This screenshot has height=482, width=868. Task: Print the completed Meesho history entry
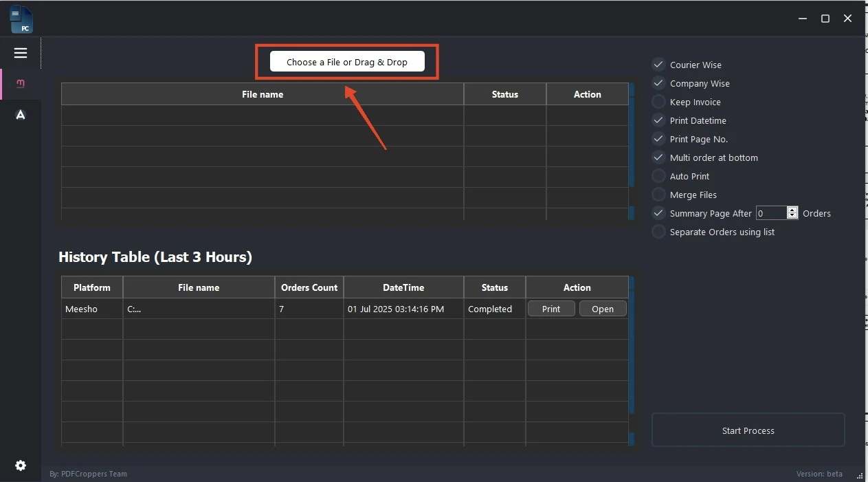click(x=551, y=309)
